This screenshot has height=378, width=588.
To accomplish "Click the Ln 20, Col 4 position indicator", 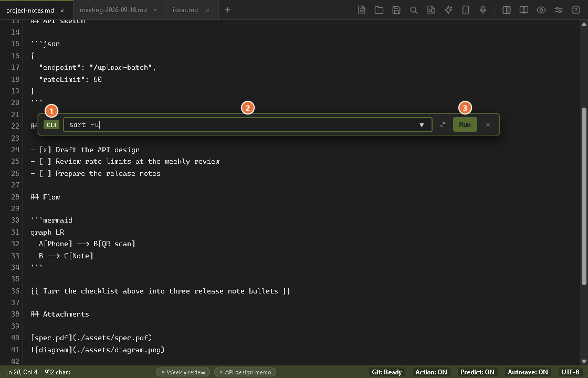I will (x=22, y=372).
